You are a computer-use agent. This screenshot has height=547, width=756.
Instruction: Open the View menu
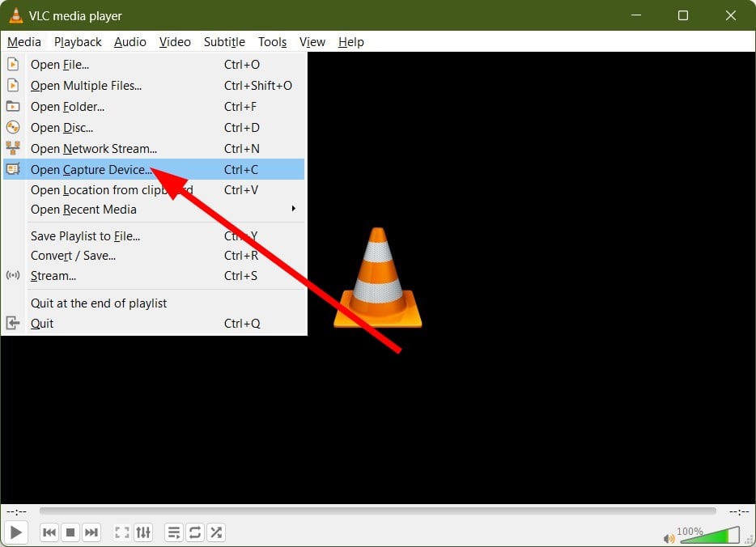pyautogui.click(x=312, y=42)
